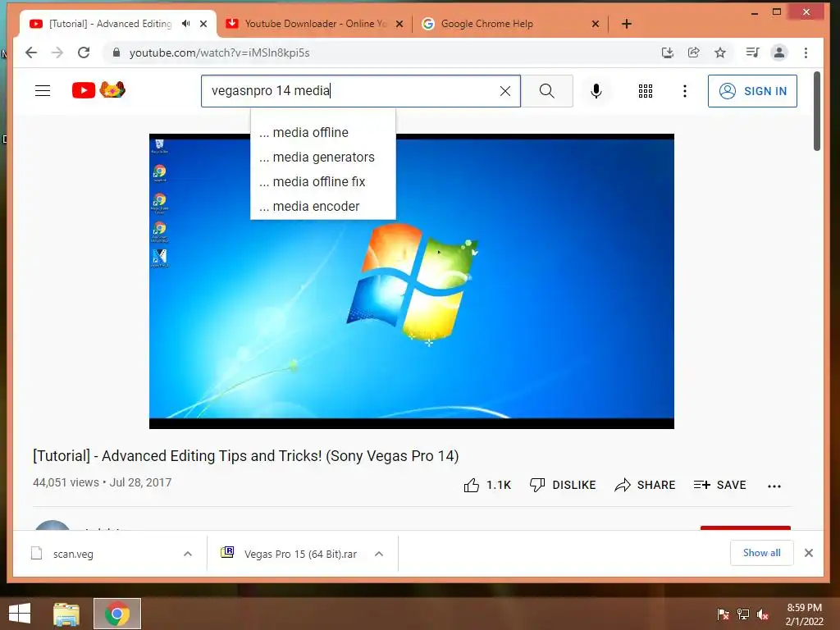The height and width of the screenshot is (630, 840).
Task: Close the Youtube Downloader tab
Action: (x=399, y=24)
